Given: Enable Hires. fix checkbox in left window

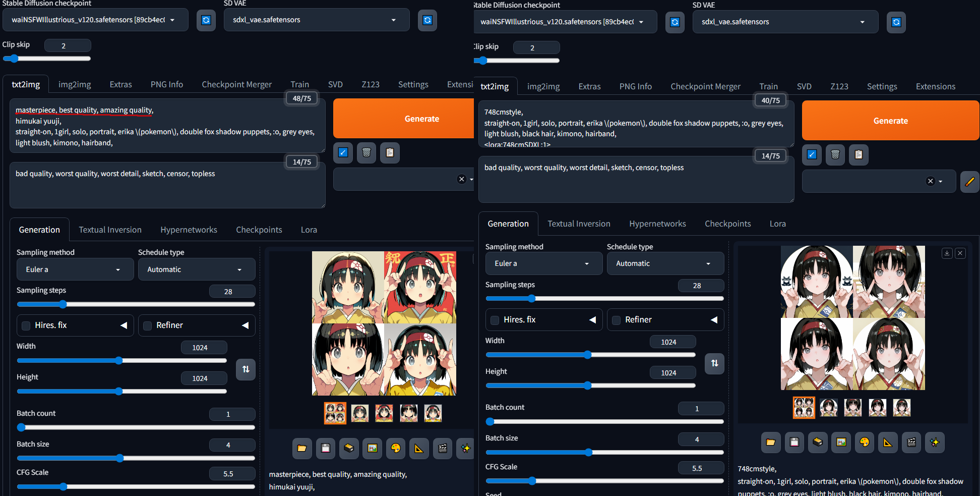Looking at the screenshot, I should (26, 326).
